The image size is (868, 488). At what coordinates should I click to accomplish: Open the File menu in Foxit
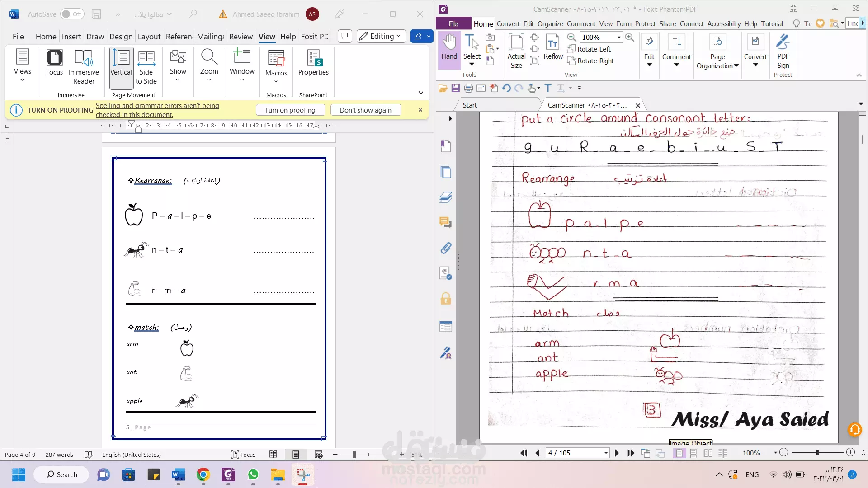[x=453, y=23]
